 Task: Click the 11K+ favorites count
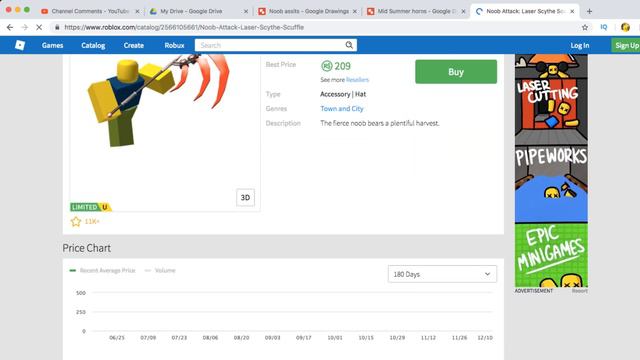pyautogui.click(x=92, y=222)
